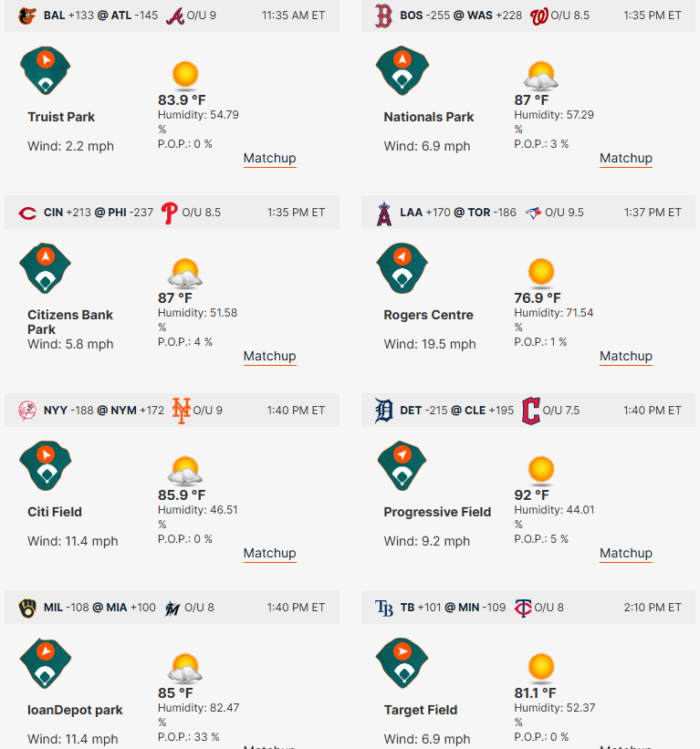Open Matchup link for NYY @ NYM
Image resolution: width=700 pixels, height=749 pixels.
coord(269,554)
